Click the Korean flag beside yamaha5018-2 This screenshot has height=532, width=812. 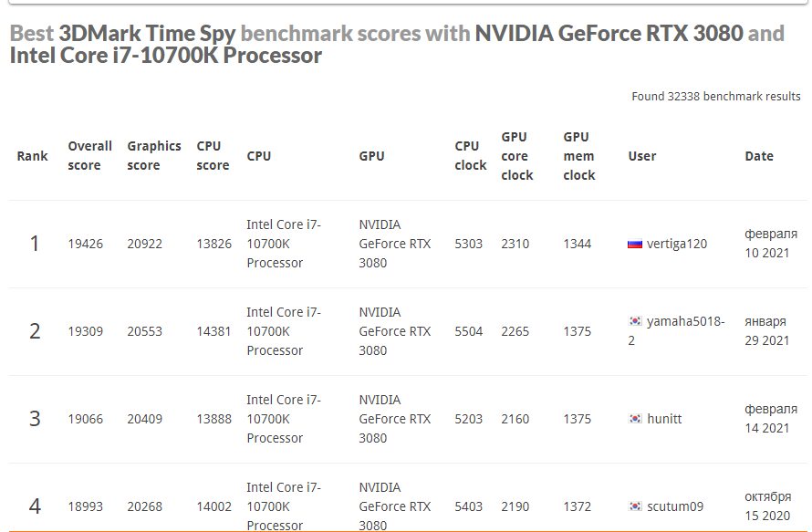(x=635, y=321)
